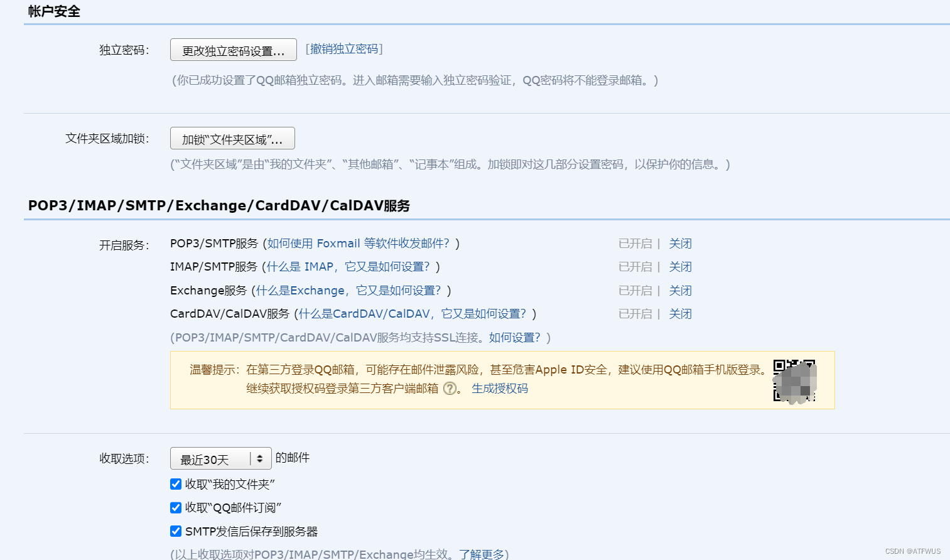950x560 pixels.
Task: Click the 帐户安全 section heading
Action: [x=54, y=11]
